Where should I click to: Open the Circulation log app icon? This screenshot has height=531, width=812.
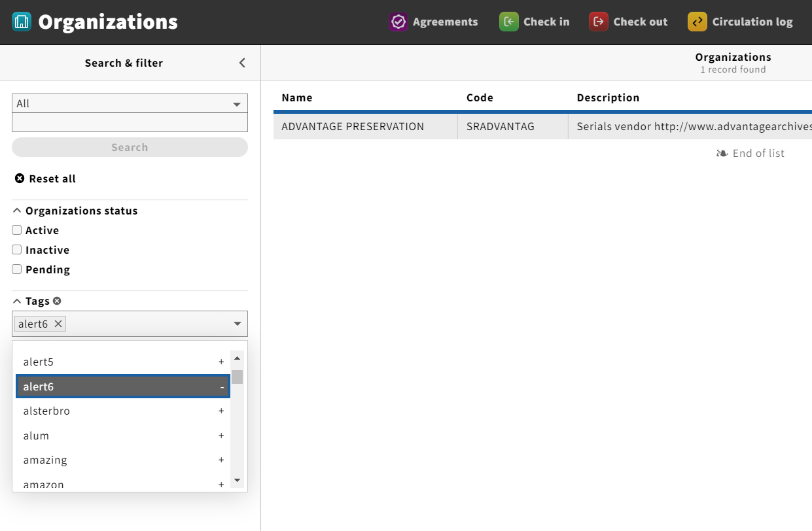[x=697, y=22]
